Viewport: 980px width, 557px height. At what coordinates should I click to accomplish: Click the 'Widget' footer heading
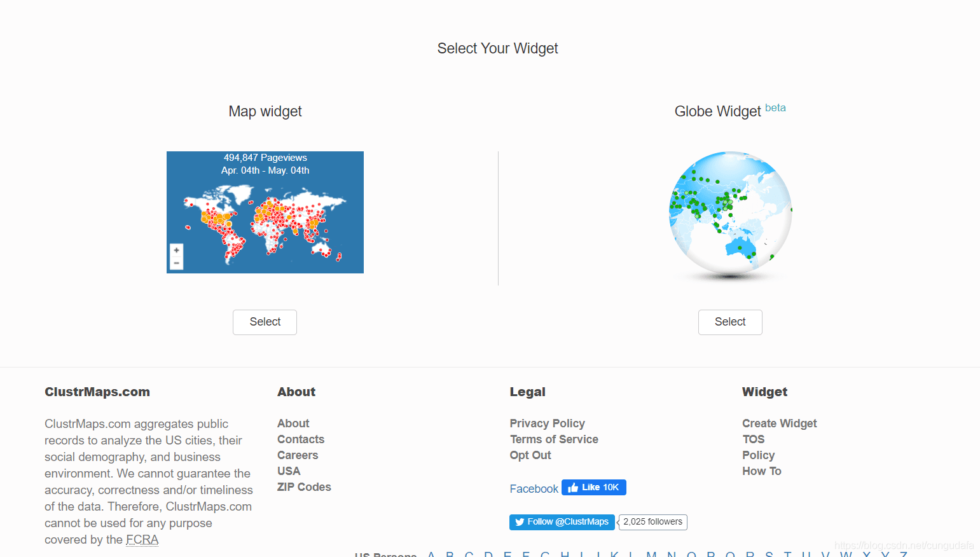click(x=764, y=392)
